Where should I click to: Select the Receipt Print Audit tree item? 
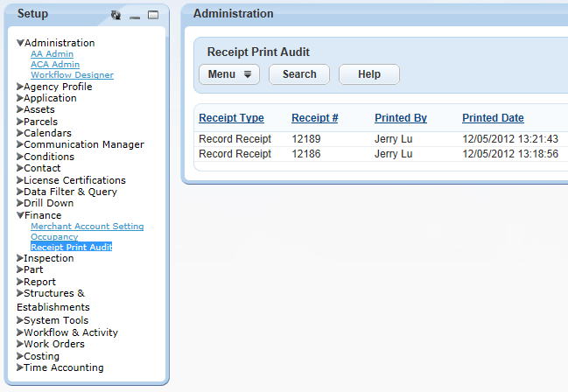(x=71, y=247)
